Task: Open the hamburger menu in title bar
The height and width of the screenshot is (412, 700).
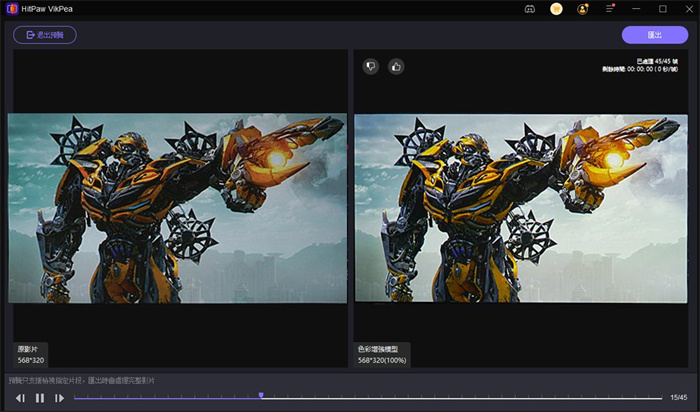Action: tap(610, 9)
